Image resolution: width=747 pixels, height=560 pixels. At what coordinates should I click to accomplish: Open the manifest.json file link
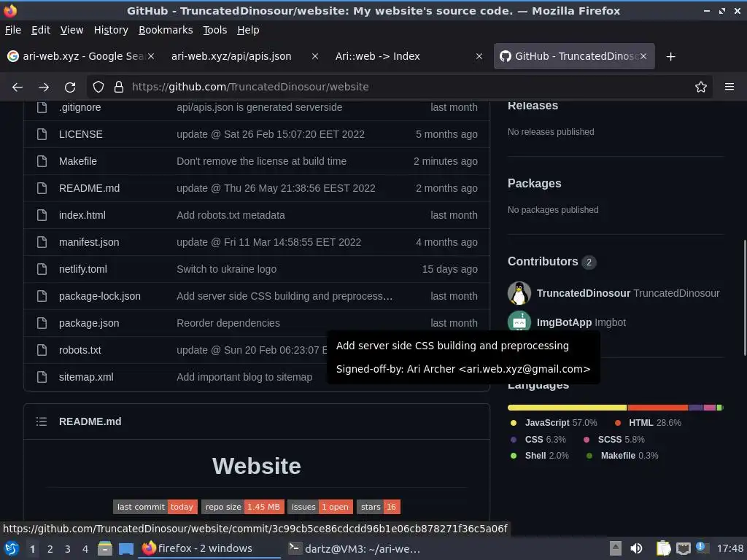click(x=89, y=242)
